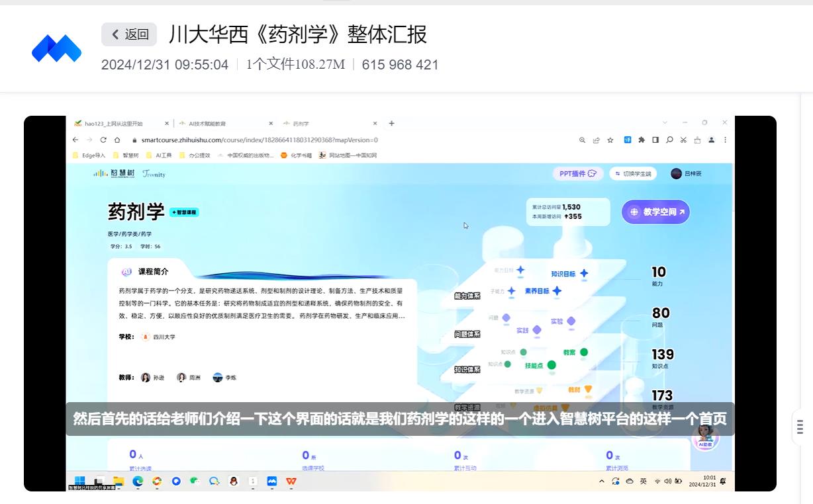Screen dimensions: 813x504
Task: Bookmark this page with star icon
Action: (610, 140)
